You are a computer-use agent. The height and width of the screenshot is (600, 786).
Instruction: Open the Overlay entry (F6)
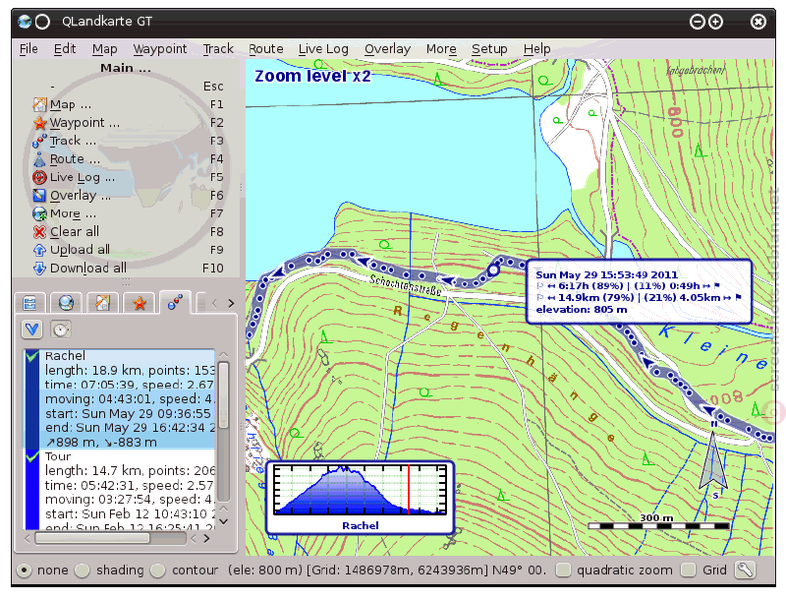128,195
